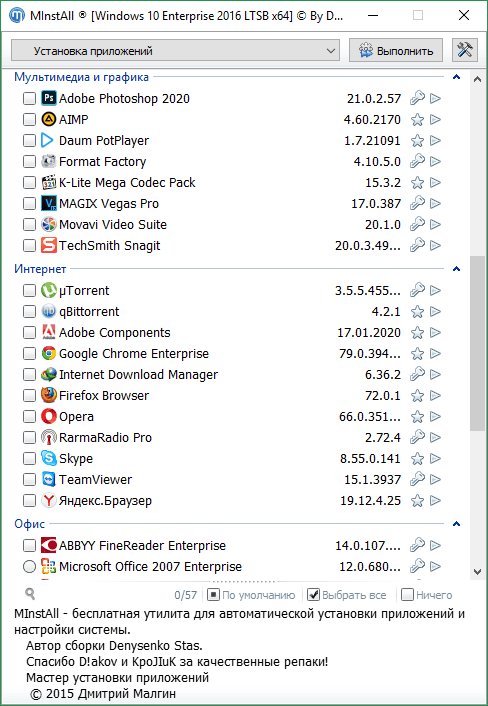Check the µTorrent checkbox
The height and width of the screenshot is (706, 488).
coord(29,290)
